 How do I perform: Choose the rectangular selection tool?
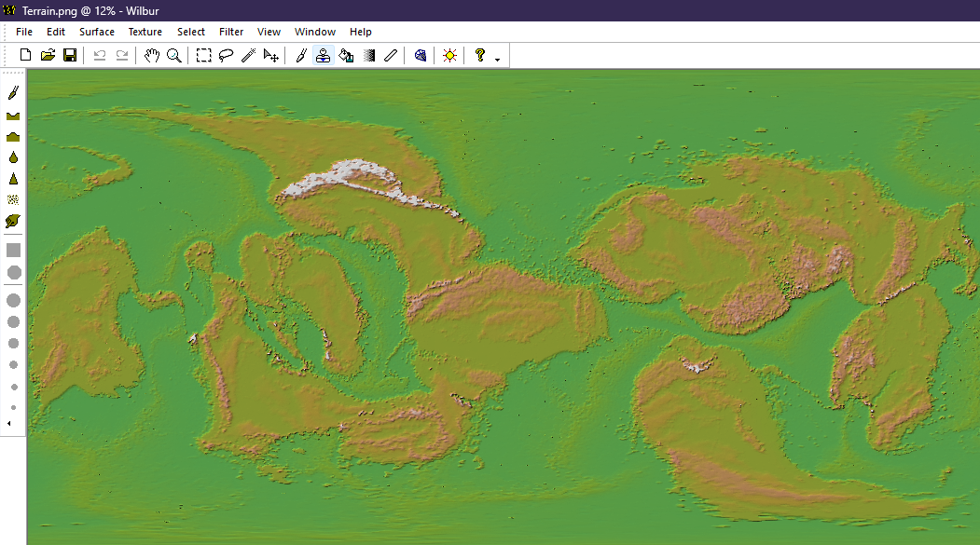204,56
